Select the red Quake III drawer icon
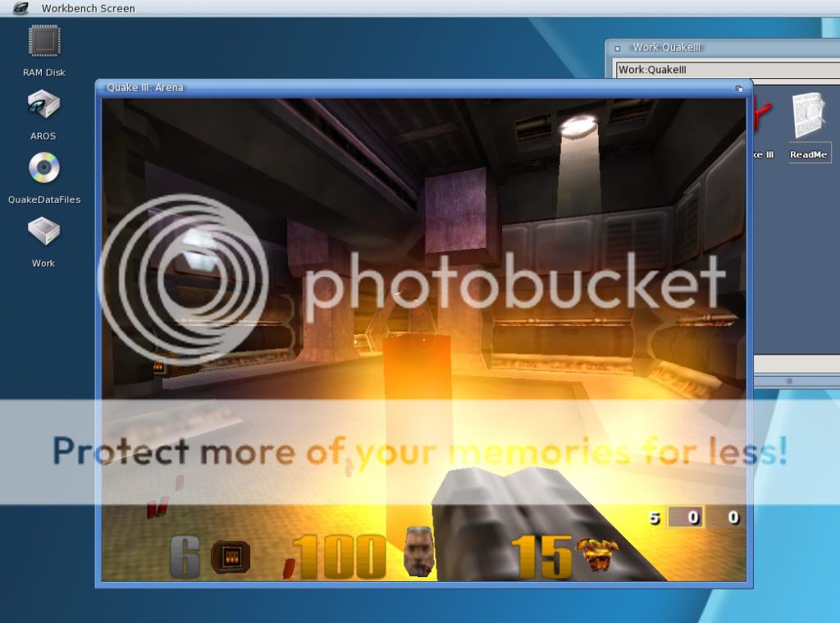This screenshot has width=840, height=623. point(764,119)
